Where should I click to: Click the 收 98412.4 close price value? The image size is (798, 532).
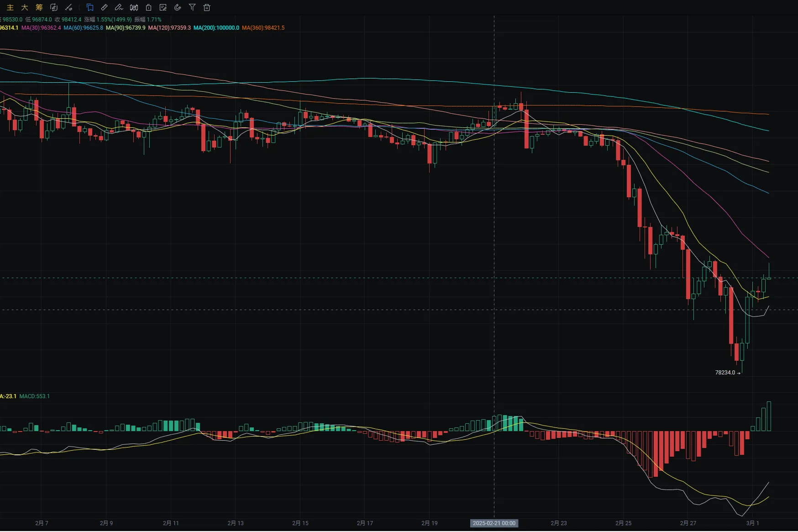click(68, 20)
